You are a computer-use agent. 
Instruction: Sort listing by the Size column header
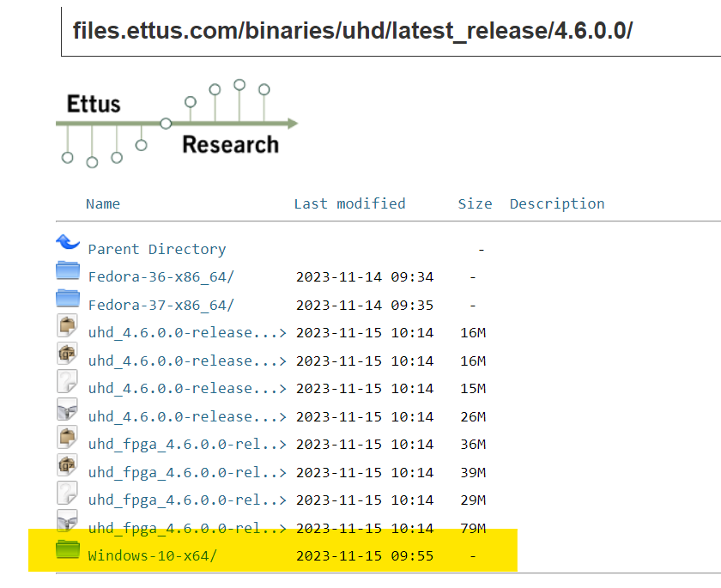[475, 203]
